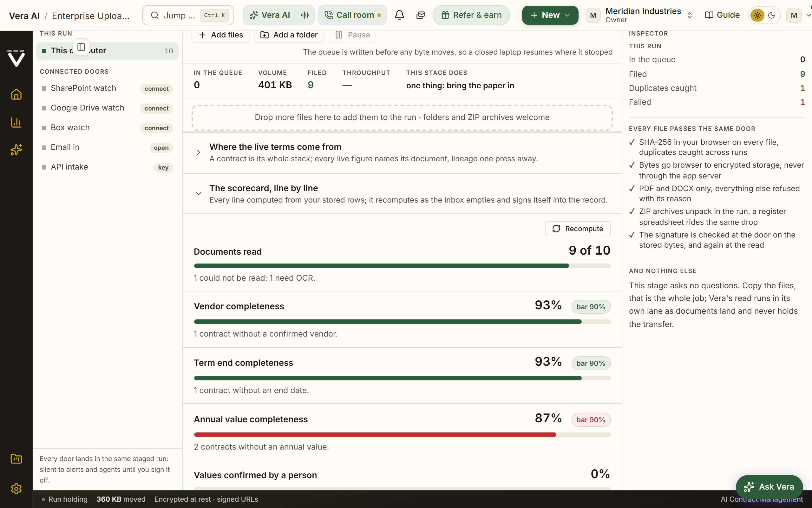Click Term end completeness bar 90% badge
Viewport: 812px width, 508px height.
pos(591,363)
